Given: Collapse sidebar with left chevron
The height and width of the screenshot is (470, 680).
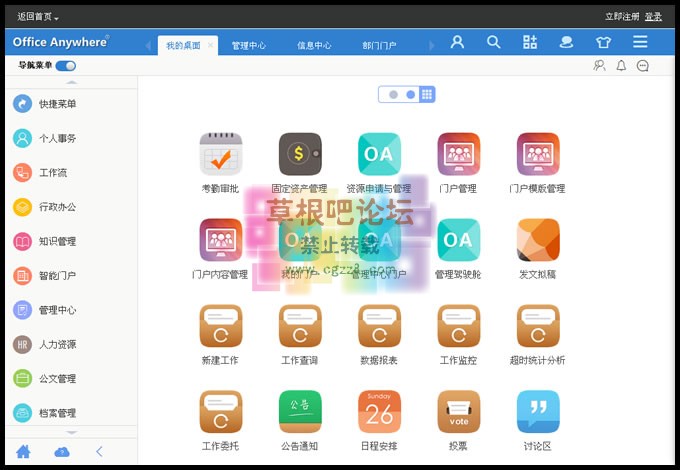Looking at the screenshot, I should (99, 452).
